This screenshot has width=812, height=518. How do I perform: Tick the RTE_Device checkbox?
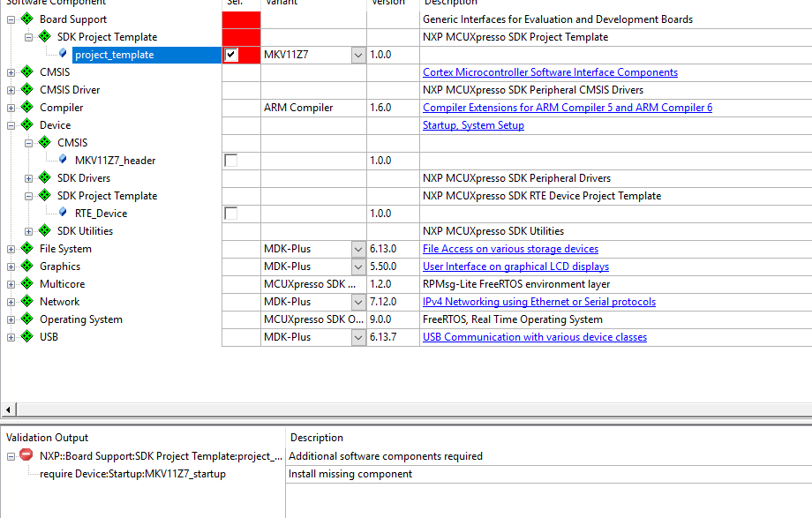231,214
